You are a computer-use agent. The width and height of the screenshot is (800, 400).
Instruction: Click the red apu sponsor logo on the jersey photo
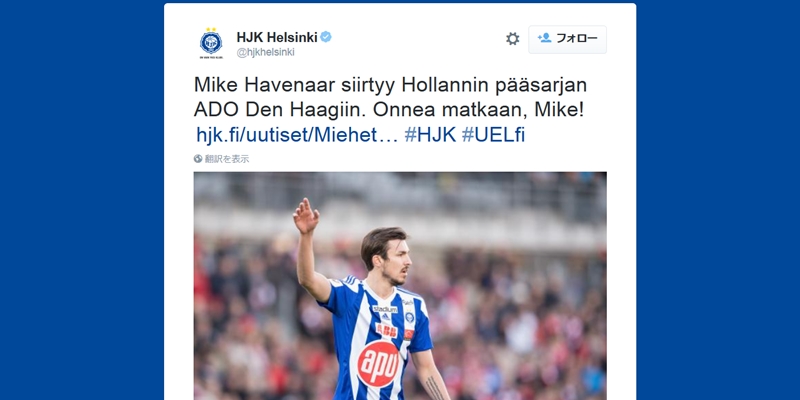pos(379,363)
